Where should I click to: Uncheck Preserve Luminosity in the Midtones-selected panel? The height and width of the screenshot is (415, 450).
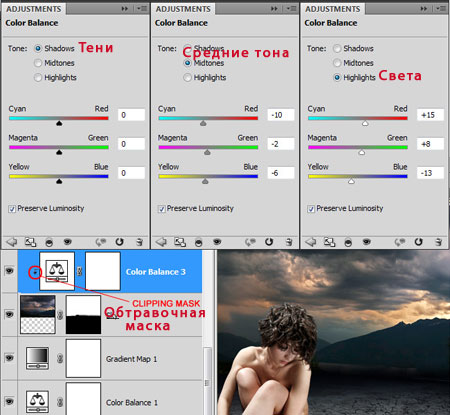[162, 209]
